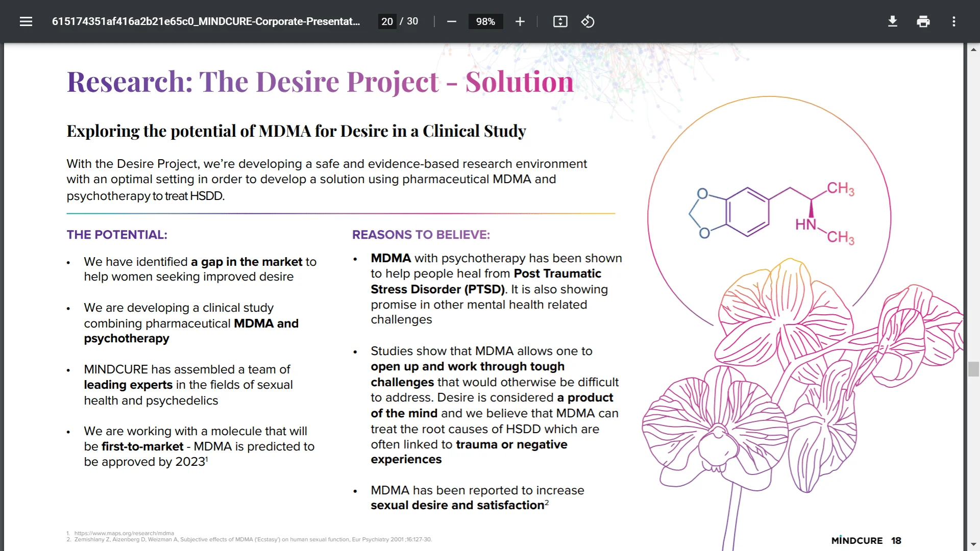The image size is (980, 551).
Task: Zoom in with the plus icon
Action: pos(520,21)
